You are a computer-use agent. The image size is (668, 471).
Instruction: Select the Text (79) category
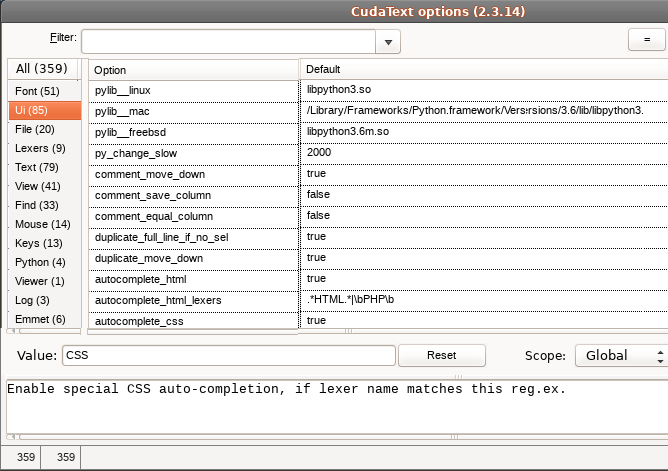point(44,167)
